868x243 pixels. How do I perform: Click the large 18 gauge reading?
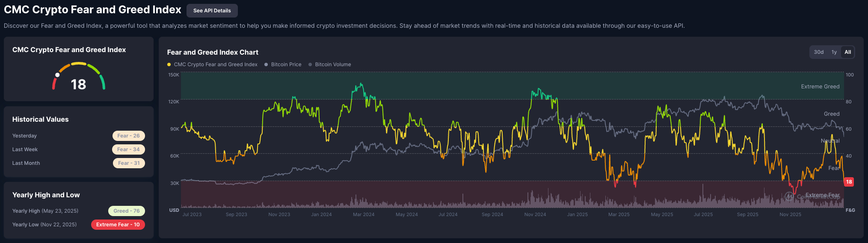pyautogui.click(x=78, y=85)
